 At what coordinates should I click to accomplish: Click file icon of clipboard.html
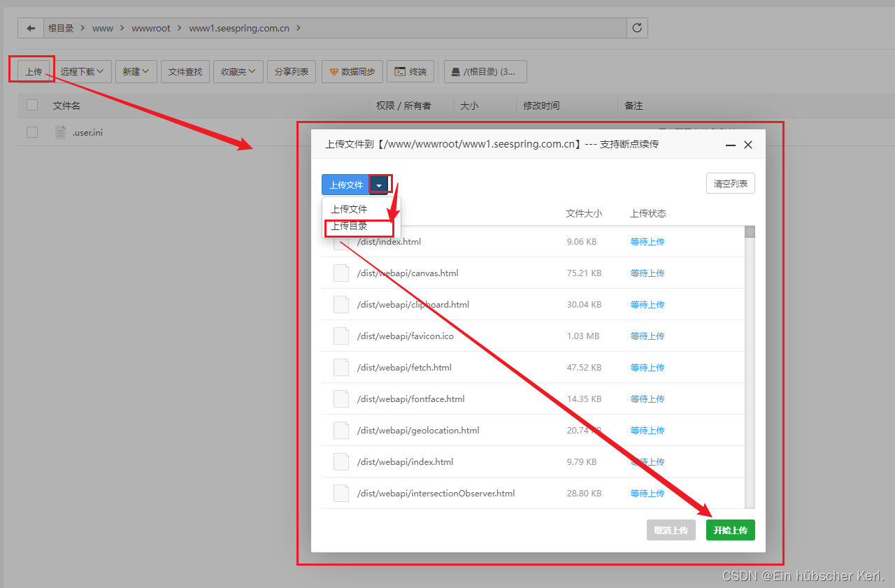pos(341,304)
